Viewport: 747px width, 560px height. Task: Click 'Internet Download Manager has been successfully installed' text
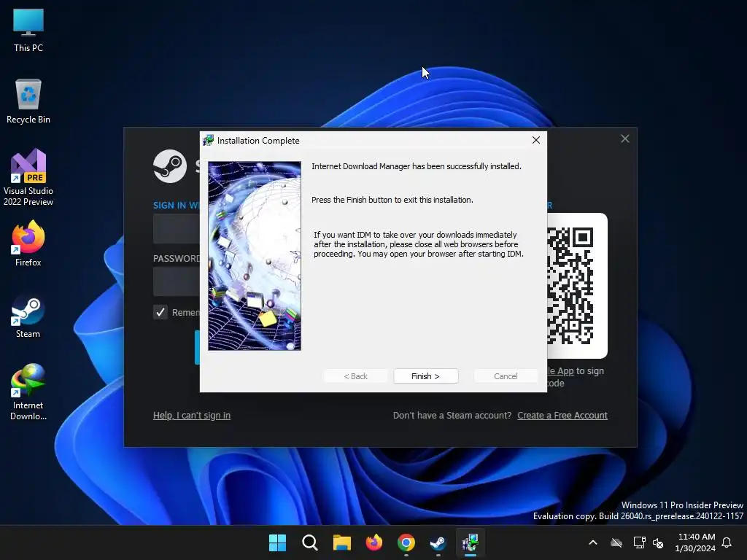tap(417, 166)
